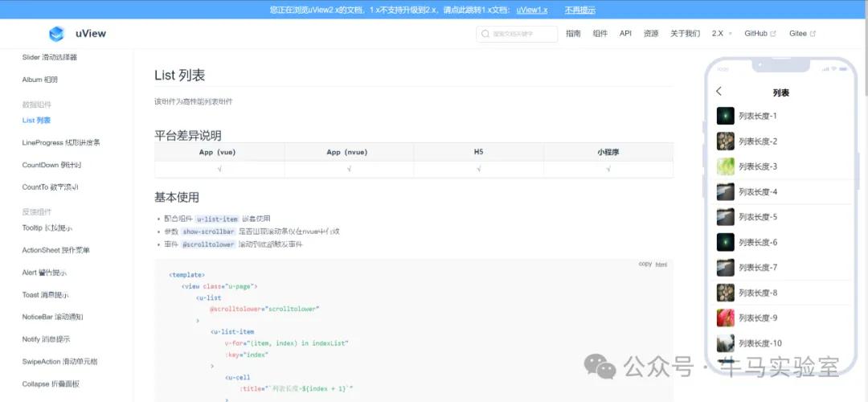The image size is (868, 402).
Task: Open SwipeAction sidebar entry
Action: (59, 362)
